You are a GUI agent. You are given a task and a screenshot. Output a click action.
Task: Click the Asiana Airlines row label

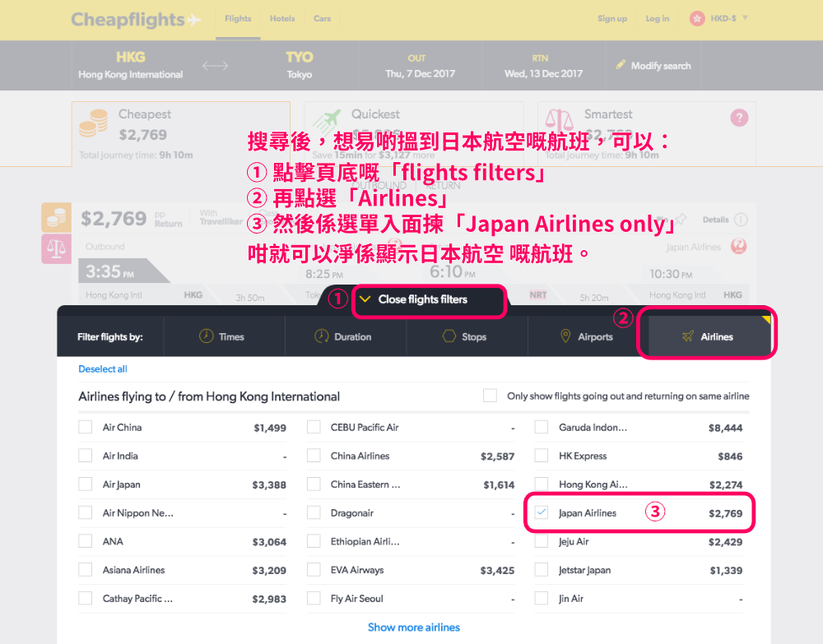coord(134,569)
